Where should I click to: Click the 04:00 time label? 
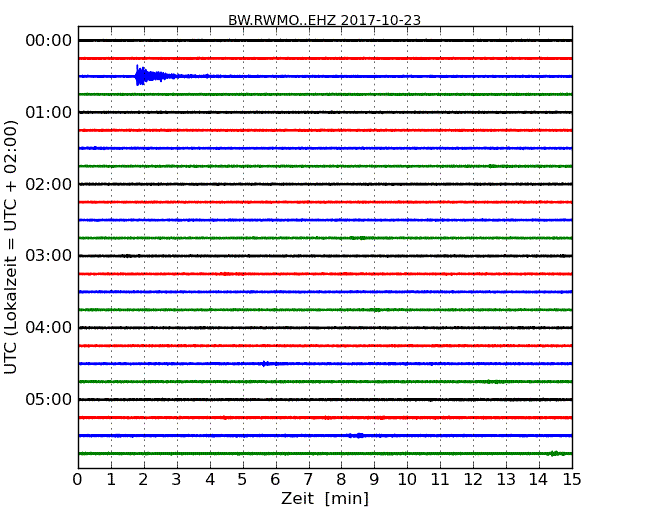coord(49,328)
